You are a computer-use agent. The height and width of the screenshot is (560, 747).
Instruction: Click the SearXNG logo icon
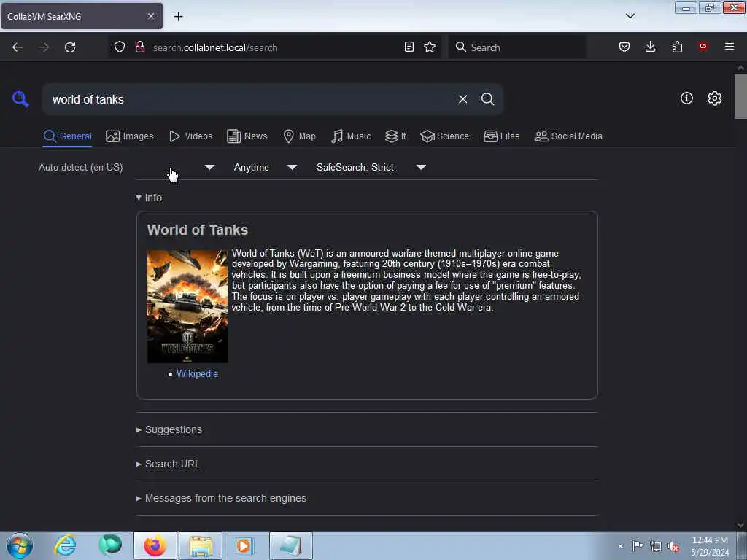20,99
